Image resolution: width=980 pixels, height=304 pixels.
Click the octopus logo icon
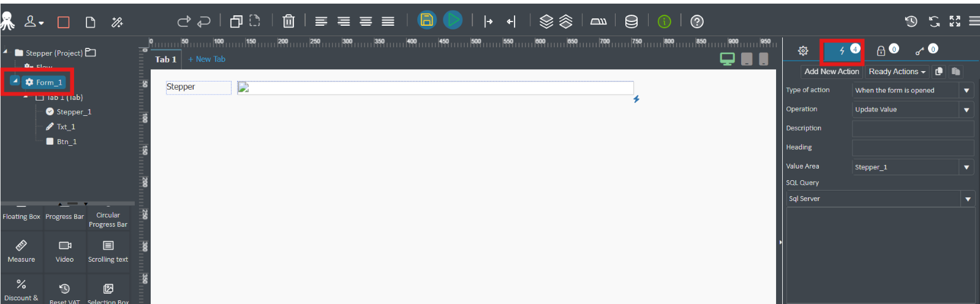(7, 21)
